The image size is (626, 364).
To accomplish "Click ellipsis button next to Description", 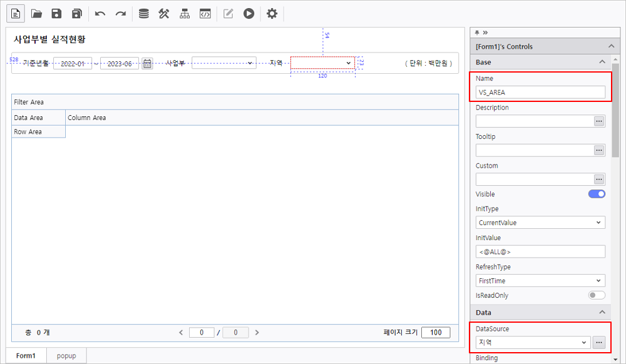I will coord(599,121).
